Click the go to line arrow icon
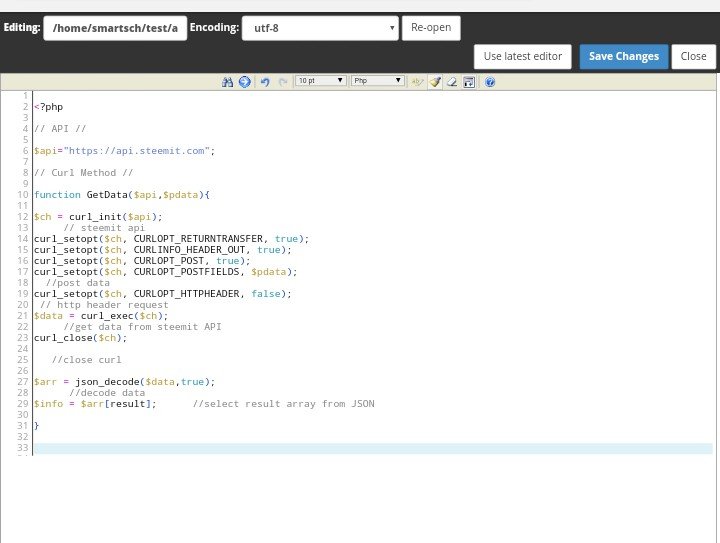720x543 pixels. pyautogui.click(x=245, y=82)
